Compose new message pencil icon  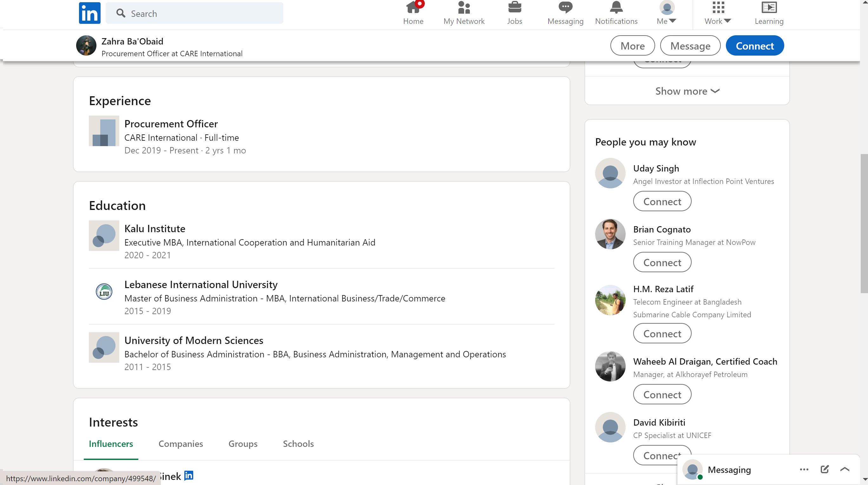click(824, 469)
